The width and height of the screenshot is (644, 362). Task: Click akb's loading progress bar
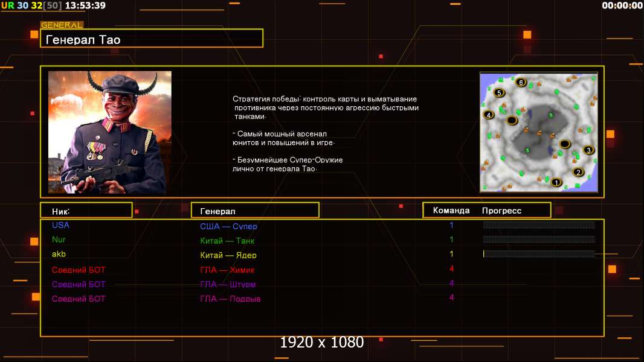click(539, 254)
